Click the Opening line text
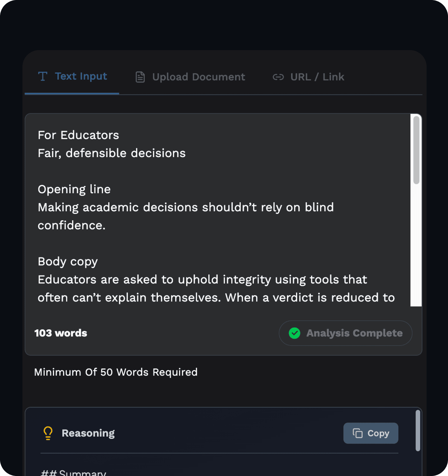The width and height of the screenshot is (448, 476). point(74,189)
